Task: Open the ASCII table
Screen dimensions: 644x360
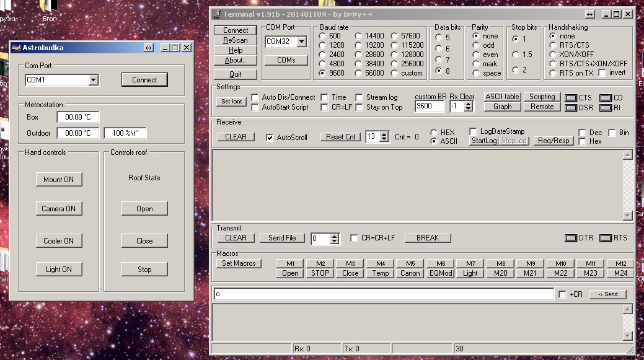Action: pos(502,97)
